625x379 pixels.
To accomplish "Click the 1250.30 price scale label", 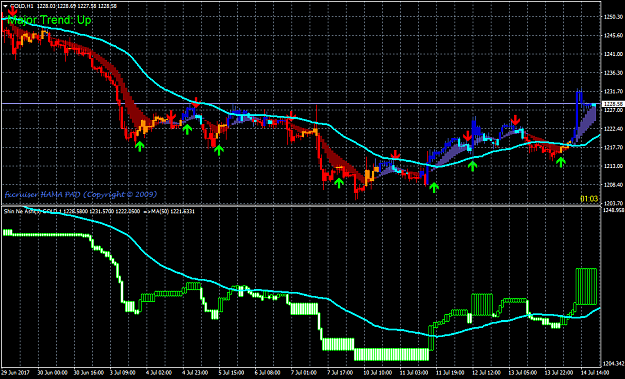I will click(613, 17).
